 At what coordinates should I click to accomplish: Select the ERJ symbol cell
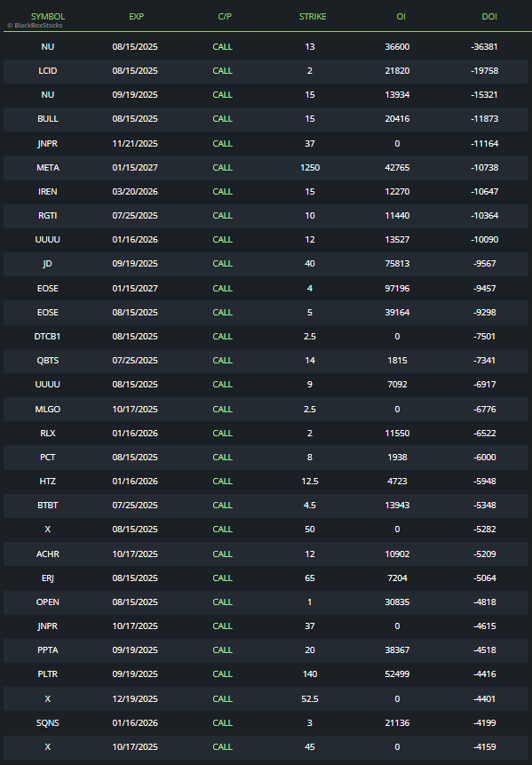pos(48,578)
